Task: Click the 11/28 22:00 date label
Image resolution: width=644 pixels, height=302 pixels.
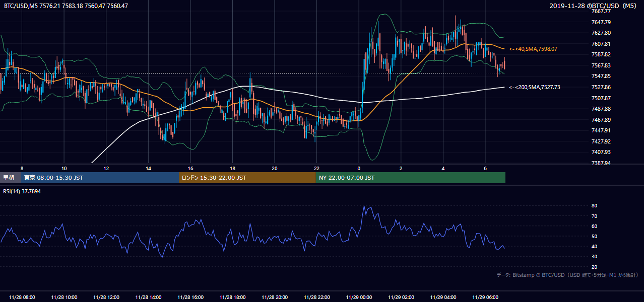Action: tap(316, 297)
